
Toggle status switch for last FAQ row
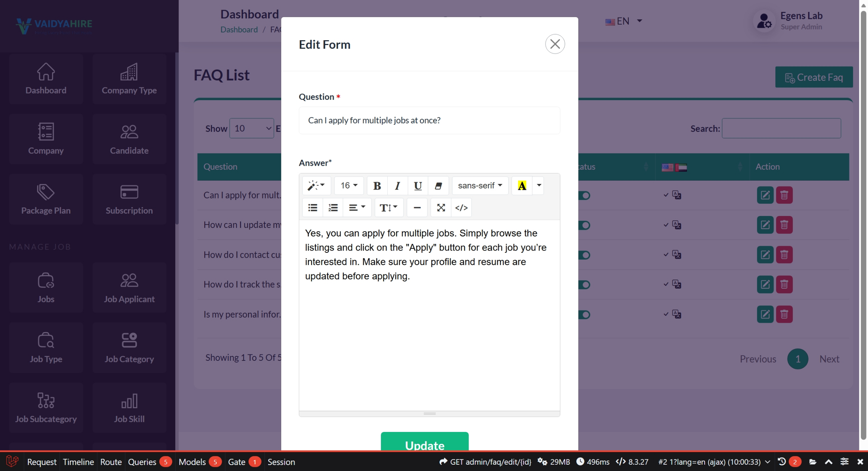pos(584,315)
